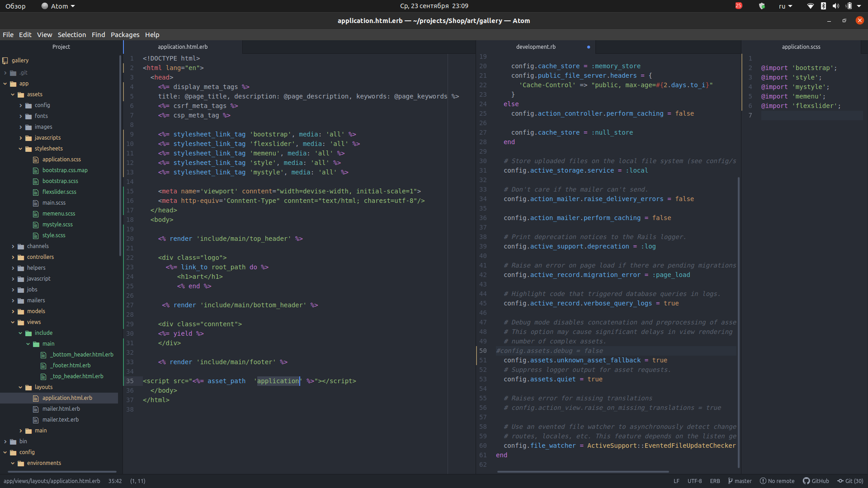Image resolution: width=868 pixels, height=488 pixels.
Task: Collapse the stylesheets folder
Action: pyautogui.click(x=20, y=149)
